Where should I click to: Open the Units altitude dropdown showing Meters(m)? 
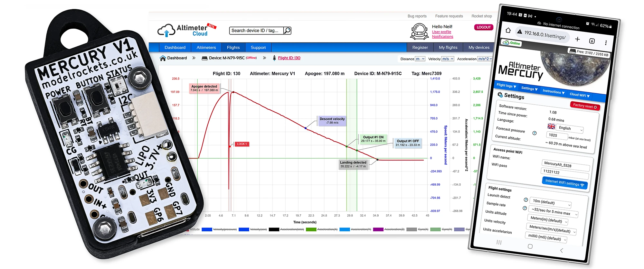click(x=548, y=219)
